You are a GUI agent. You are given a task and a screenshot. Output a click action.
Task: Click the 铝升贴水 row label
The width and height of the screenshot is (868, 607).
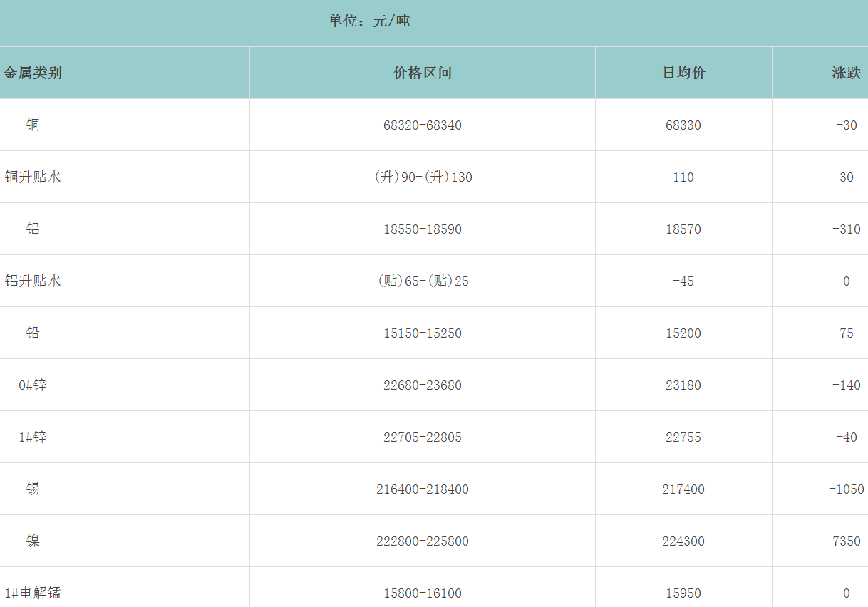33,281
